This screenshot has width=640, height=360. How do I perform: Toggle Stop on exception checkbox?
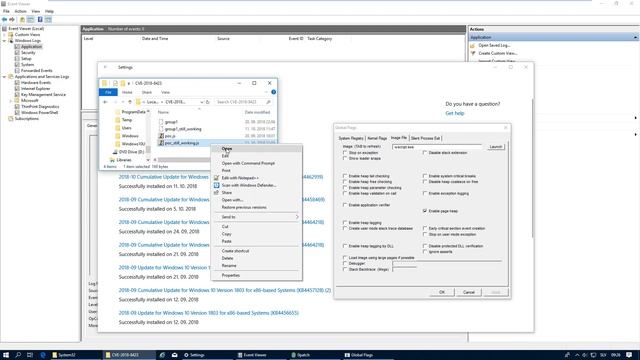[x=345, y=153]
